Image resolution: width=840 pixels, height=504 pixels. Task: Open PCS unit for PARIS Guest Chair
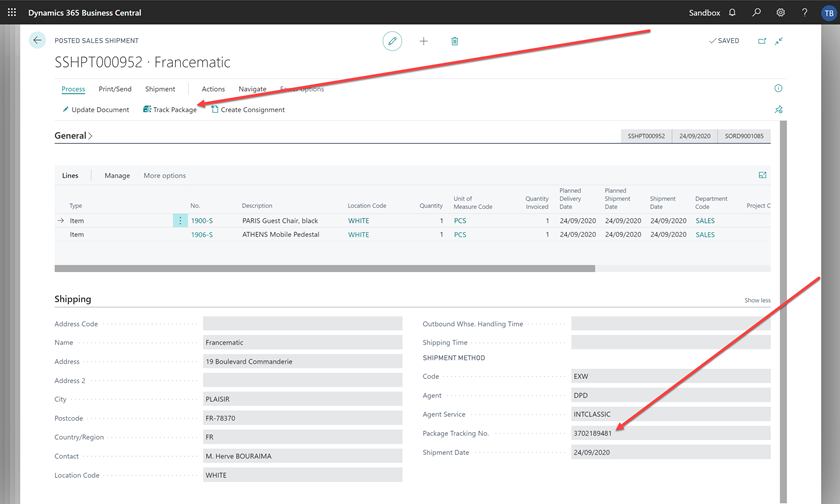(460, 221)
